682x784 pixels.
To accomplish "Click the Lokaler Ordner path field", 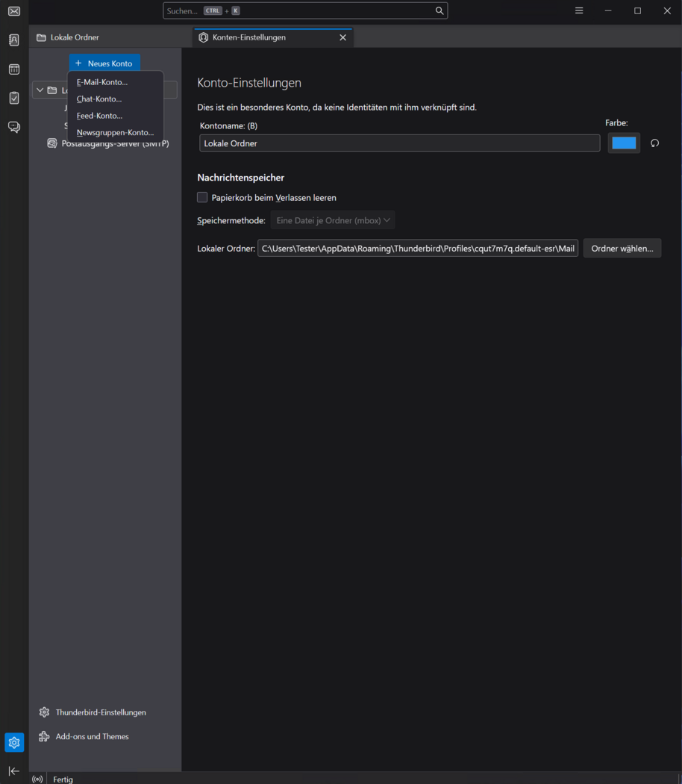I will [418, 249].
